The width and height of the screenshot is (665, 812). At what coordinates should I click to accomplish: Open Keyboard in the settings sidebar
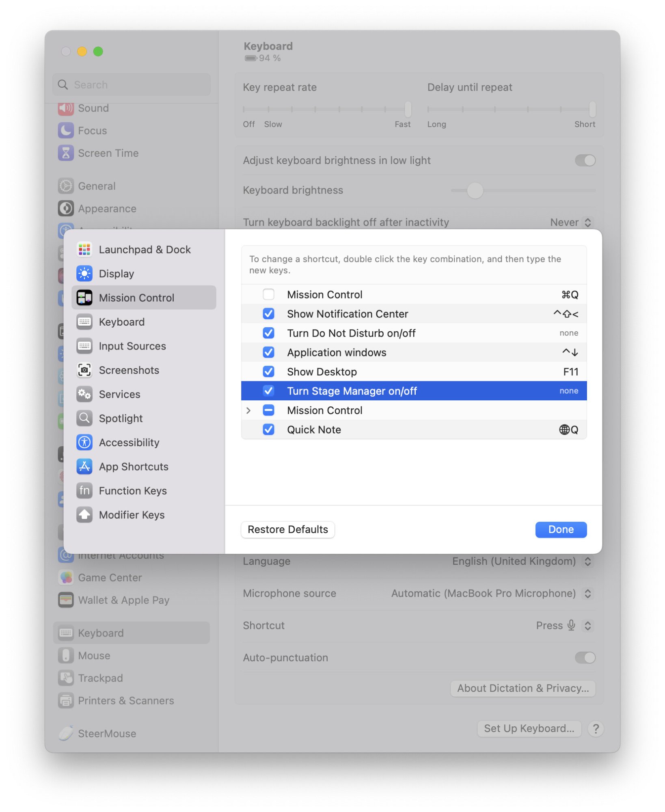132,633
